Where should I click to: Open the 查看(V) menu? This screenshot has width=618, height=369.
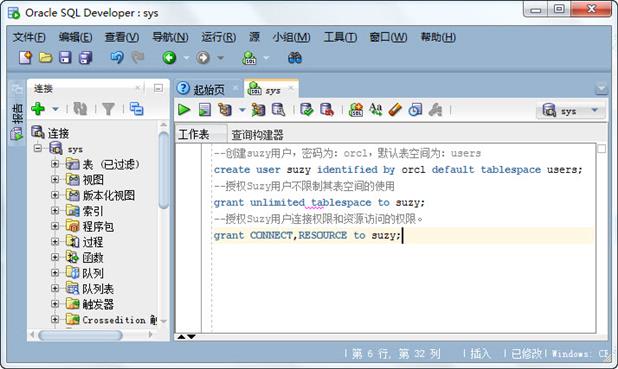(x=122, y=37)
